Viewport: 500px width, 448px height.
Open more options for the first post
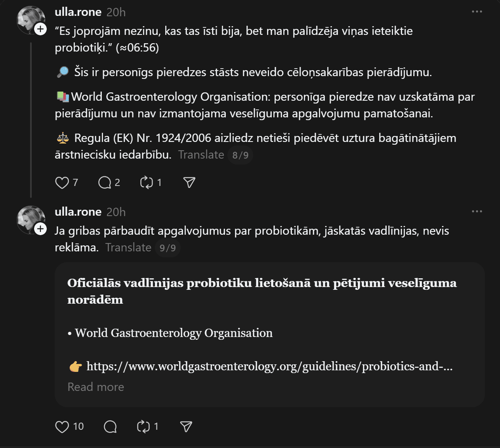[x=477, y=12]
